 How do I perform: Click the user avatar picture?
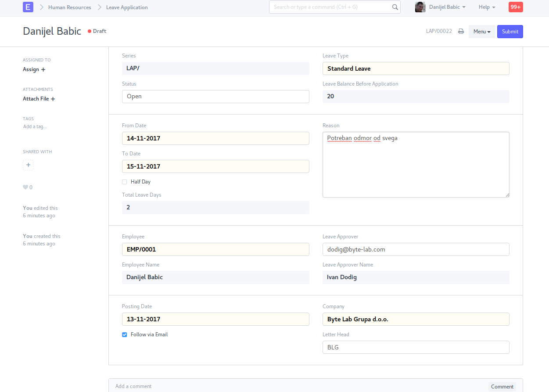click(x=420, y=7)
